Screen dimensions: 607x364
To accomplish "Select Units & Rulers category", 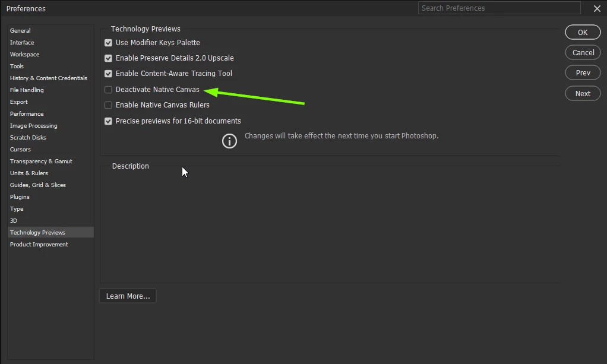I will (50, 173).
